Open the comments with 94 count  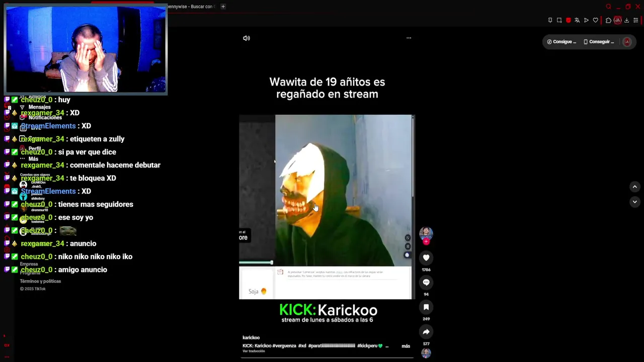tap(426, 282)
